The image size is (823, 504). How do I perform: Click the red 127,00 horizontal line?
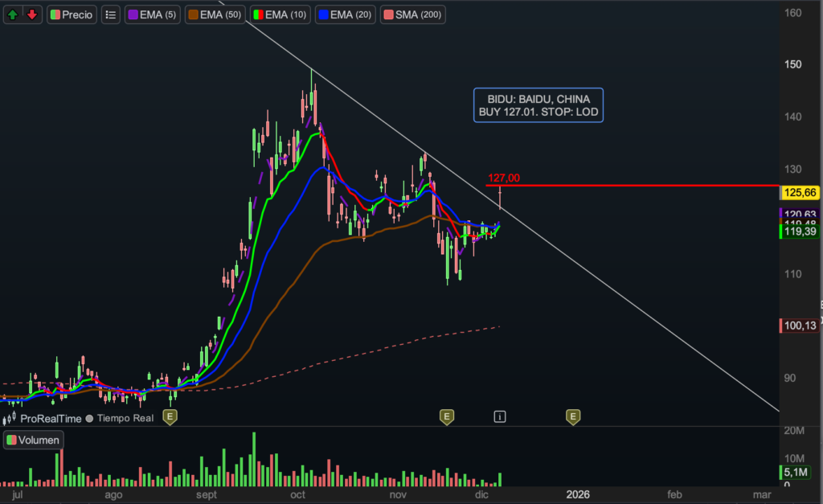point(643,186)
